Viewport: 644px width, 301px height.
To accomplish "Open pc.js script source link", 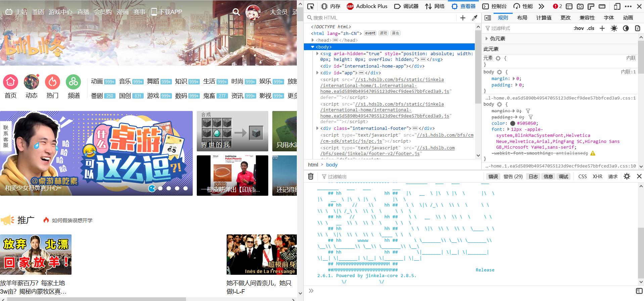I will [x=397, y=138].
